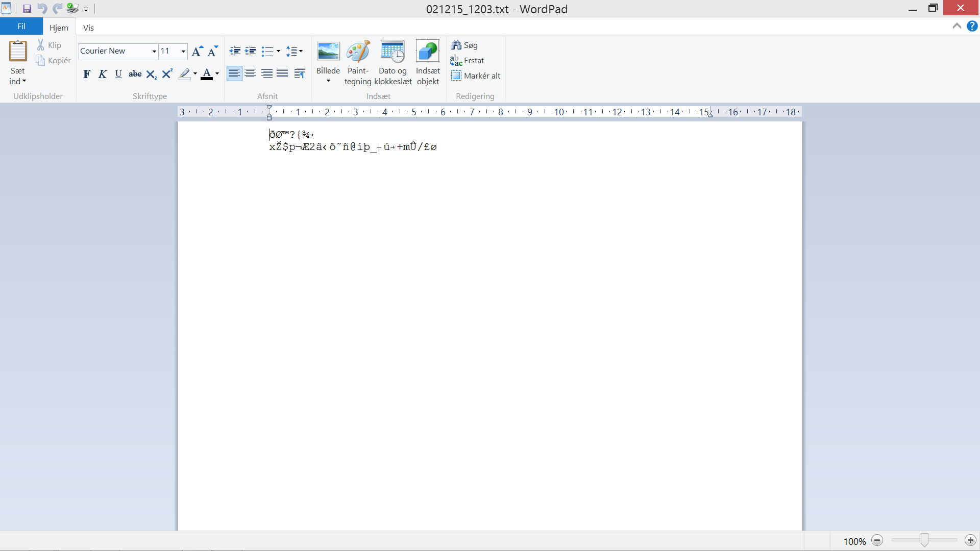Open Søg to find text

coord(464,45)
